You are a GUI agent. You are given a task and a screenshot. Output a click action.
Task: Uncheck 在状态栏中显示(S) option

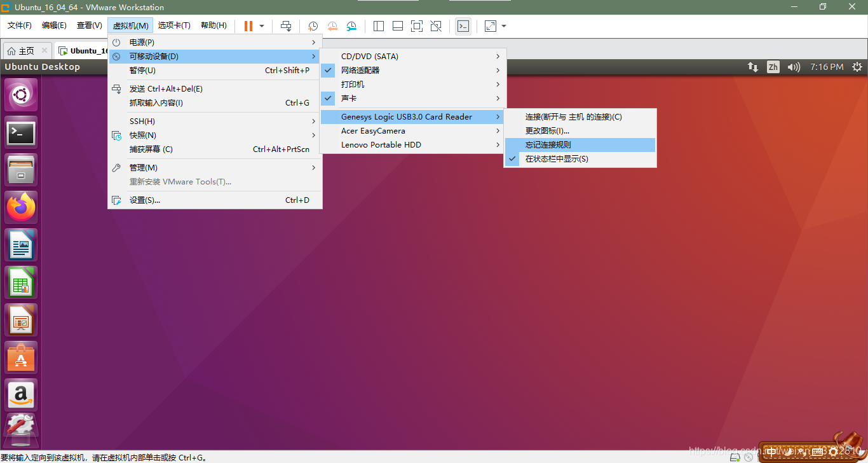[580, 159]
